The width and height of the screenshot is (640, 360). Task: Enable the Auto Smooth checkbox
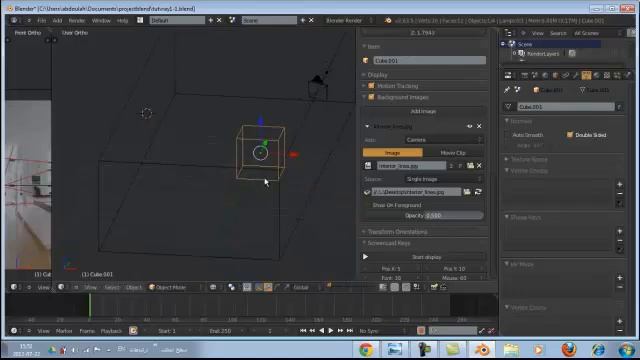click(507, 135)
